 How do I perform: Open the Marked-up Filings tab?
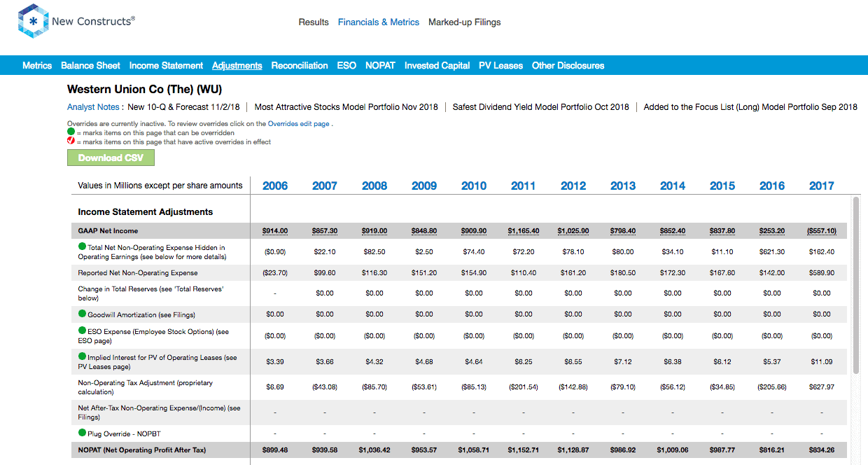point(465,22)
